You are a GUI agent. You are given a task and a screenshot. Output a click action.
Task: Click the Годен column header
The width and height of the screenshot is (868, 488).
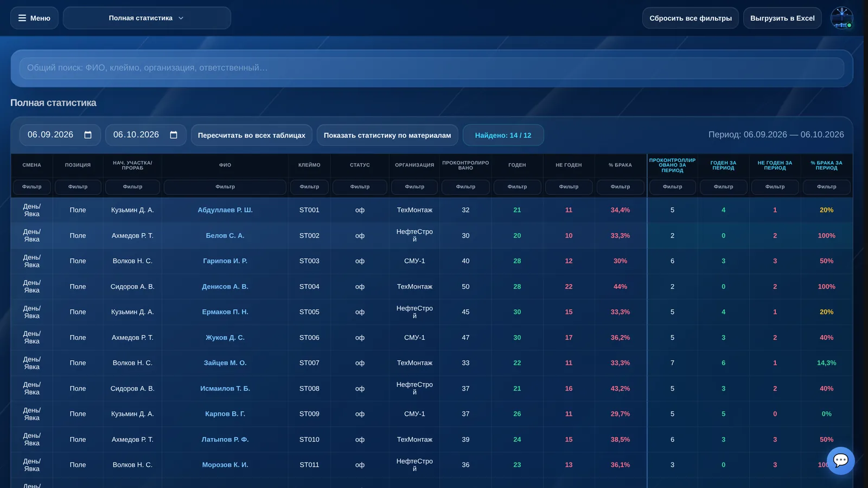tap(517, 165)
